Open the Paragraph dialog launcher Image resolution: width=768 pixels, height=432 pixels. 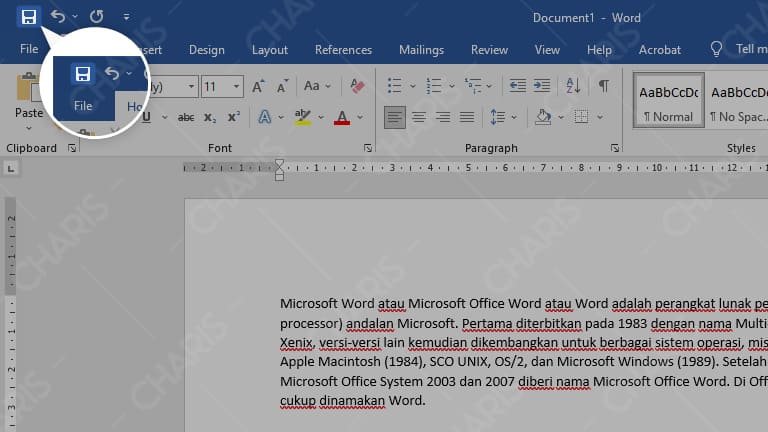[615, 148]
